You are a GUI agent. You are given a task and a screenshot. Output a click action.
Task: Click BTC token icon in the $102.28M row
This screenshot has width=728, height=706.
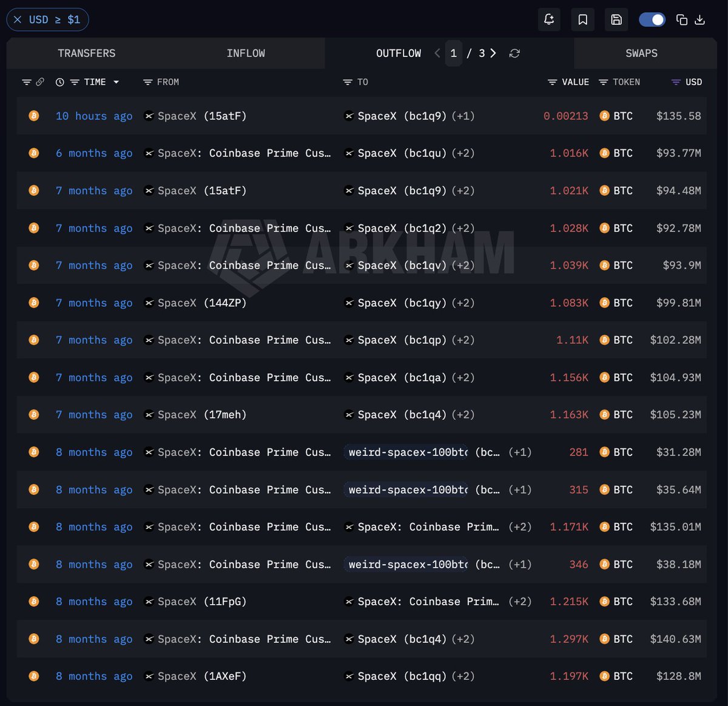coord(604,340)
